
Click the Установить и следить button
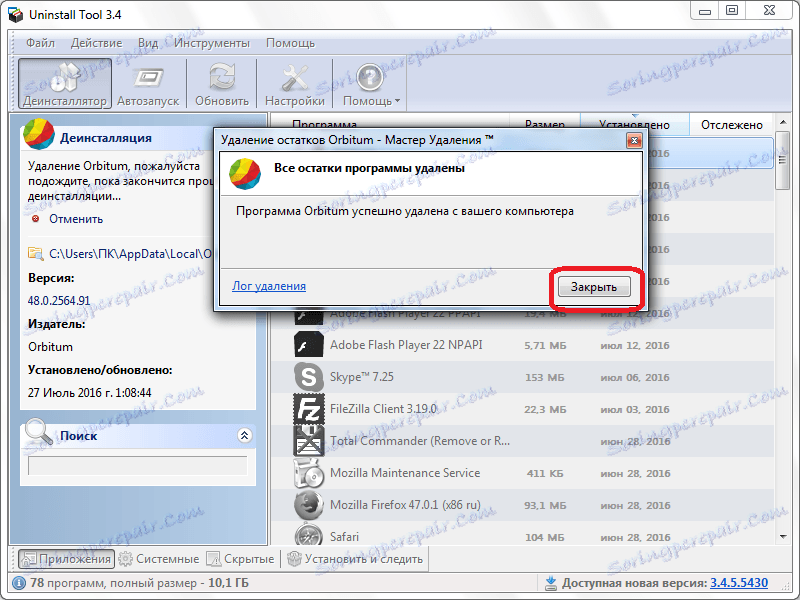pos(355,559)
